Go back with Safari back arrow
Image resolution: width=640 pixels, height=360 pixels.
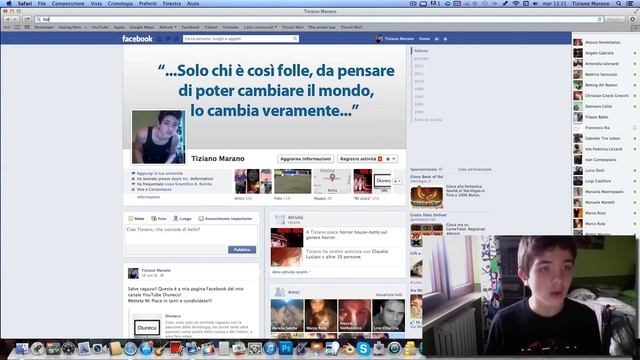[x=7, y=19]
